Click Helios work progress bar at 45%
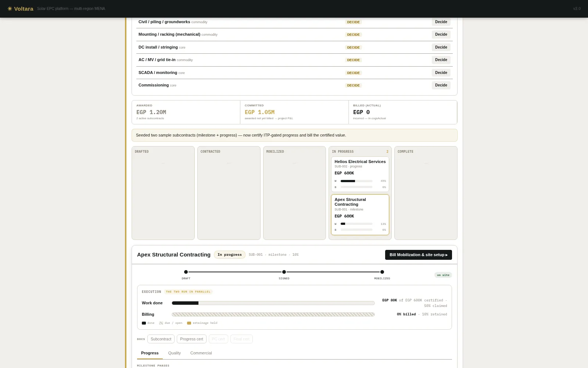Image resolution: width=588 pixels, height=368 pixels. click(x=356, y=181)
